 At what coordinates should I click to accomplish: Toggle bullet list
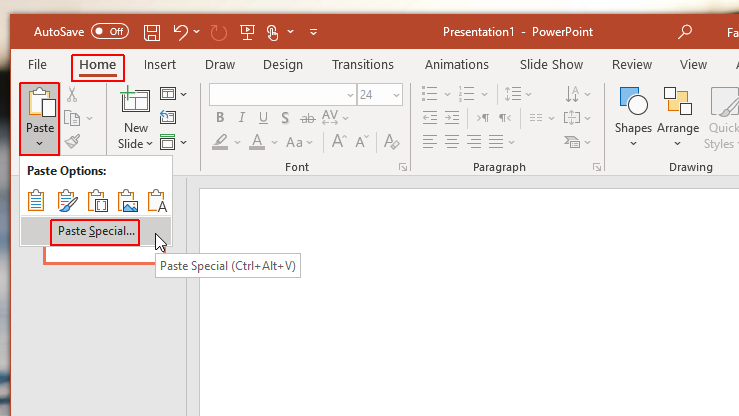coord(429,94)
